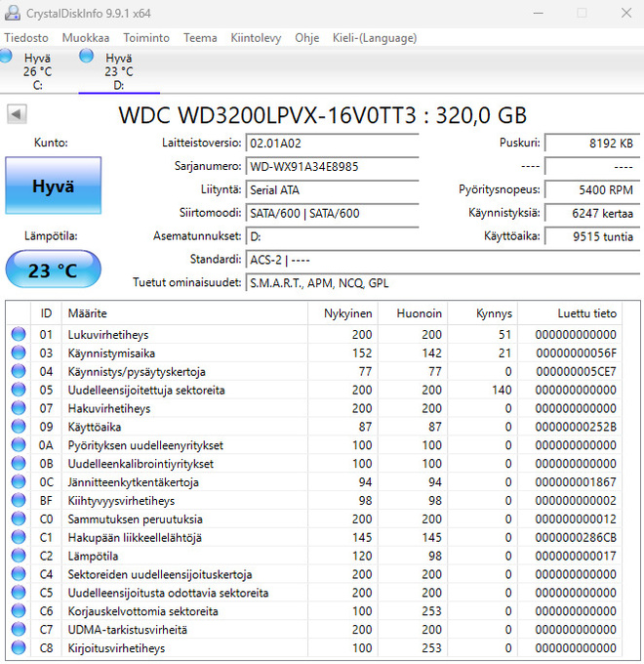Screen dimensions: 644x664
Task: Click the 23 °C temperature button
Action: pos(54,270)
